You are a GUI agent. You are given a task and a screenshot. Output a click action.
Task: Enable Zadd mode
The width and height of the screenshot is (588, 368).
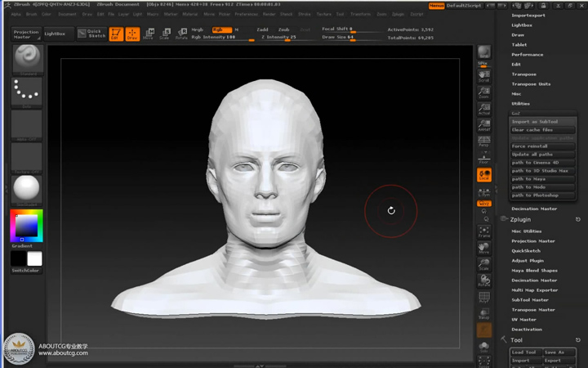[262, 29]
